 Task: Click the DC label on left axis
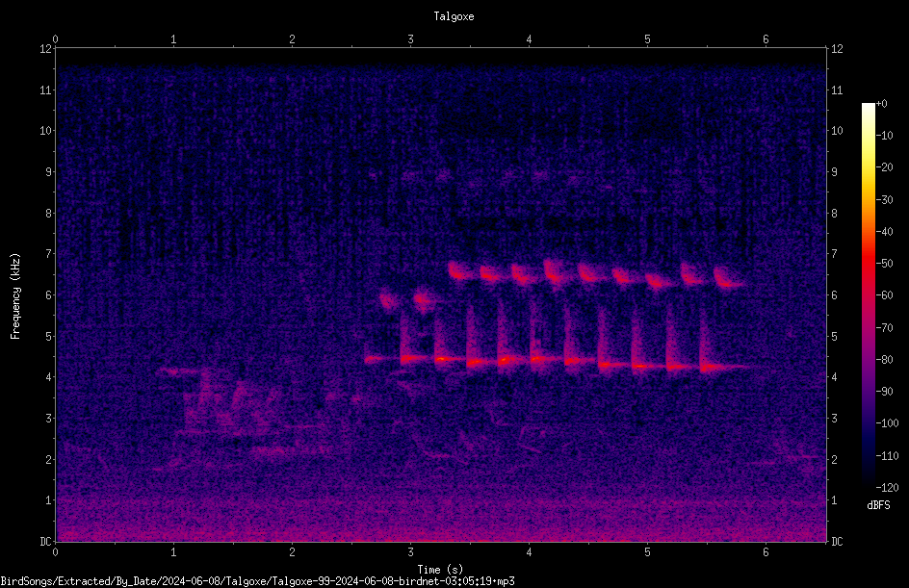(46, 542)
